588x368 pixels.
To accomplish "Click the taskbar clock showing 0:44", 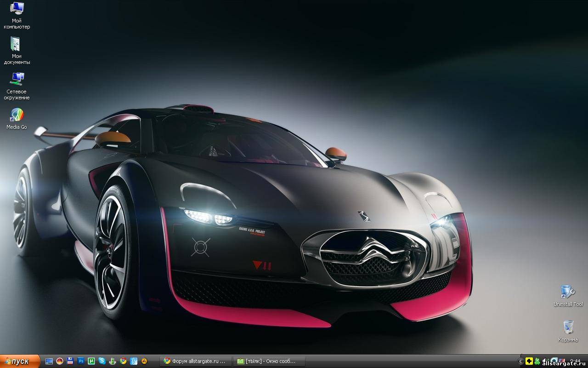I will pos(575,360).
